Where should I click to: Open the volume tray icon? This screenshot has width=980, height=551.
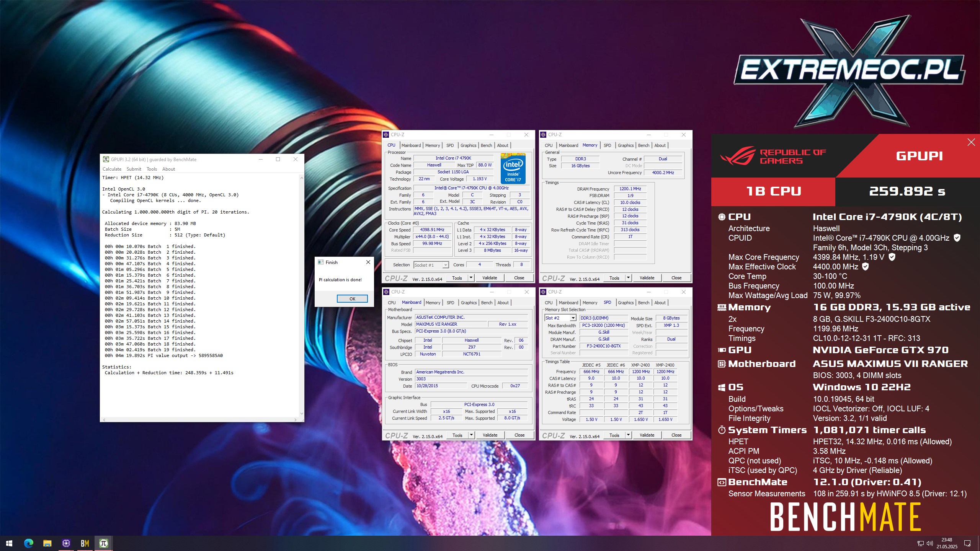(x=930, y=544)
